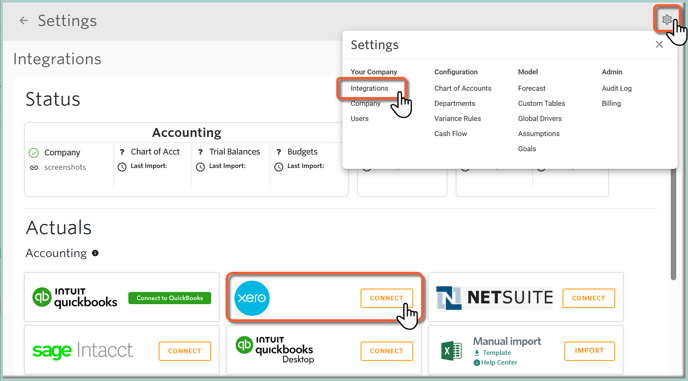Connect QuickBooks Desktop
The image size is (688, 381).
387,351
